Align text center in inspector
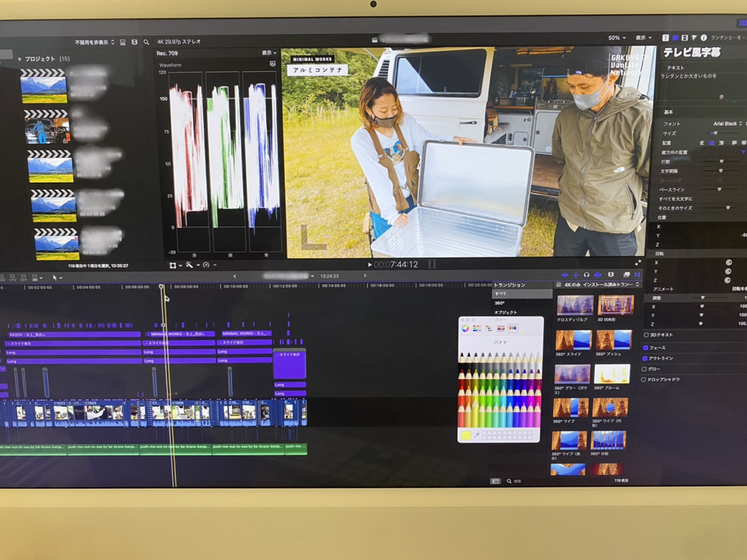747x560 pixels. [x=713, y=142]
